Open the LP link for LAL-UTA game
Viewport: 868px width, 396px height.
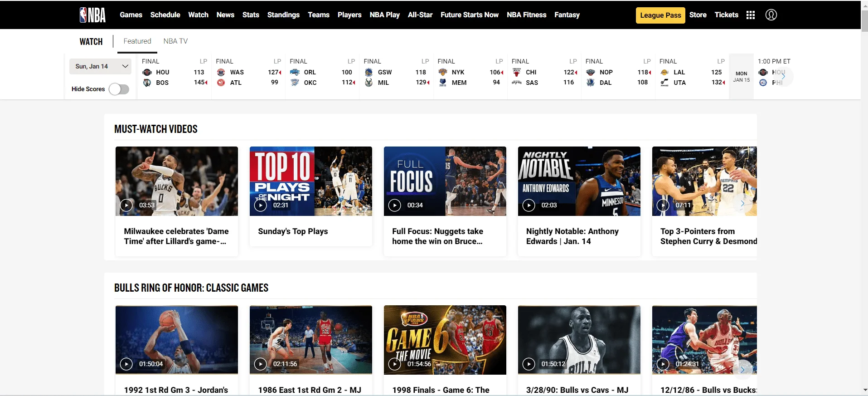click(x=721, y=61)
